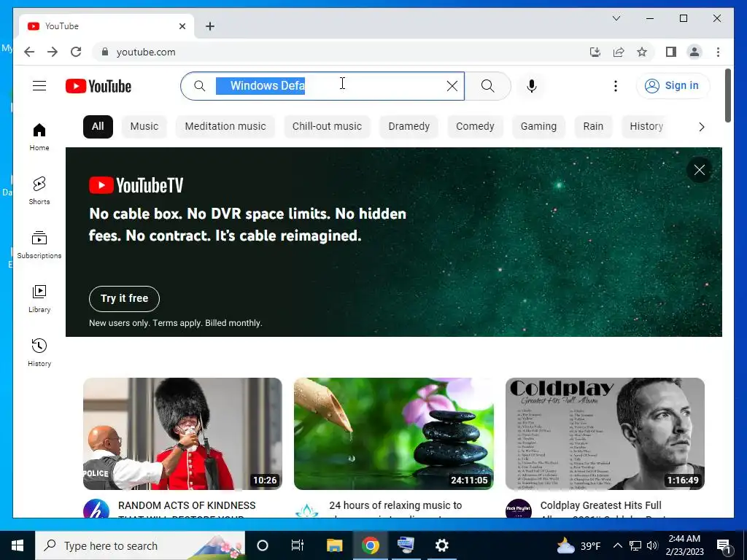Click Try it free button
This screenshot has height=560, width=747.
tap(124, 298)
